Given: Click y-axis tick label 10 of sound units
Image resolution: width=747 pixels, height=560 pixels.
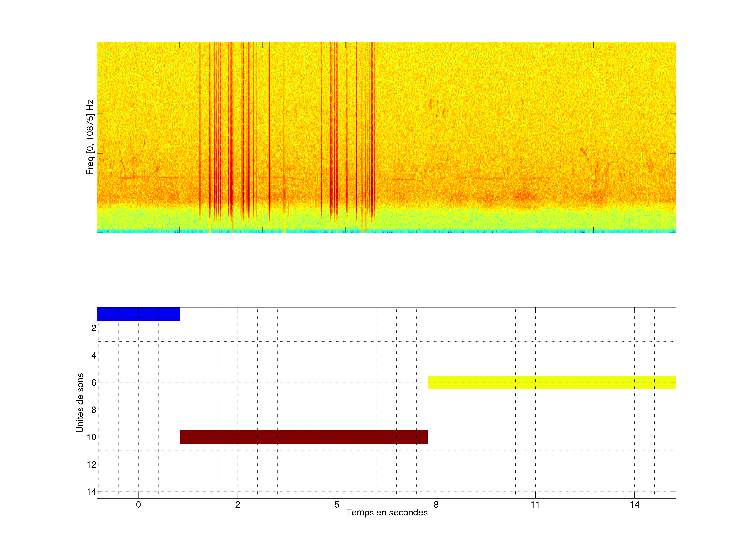Looking at the screenshot, I should pyautogui.click(x=92, y=437).
